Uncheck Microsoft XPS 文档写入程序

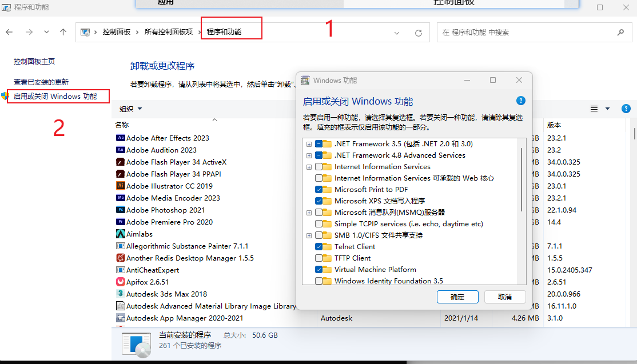pyautogui.click(x=318, y=201)
